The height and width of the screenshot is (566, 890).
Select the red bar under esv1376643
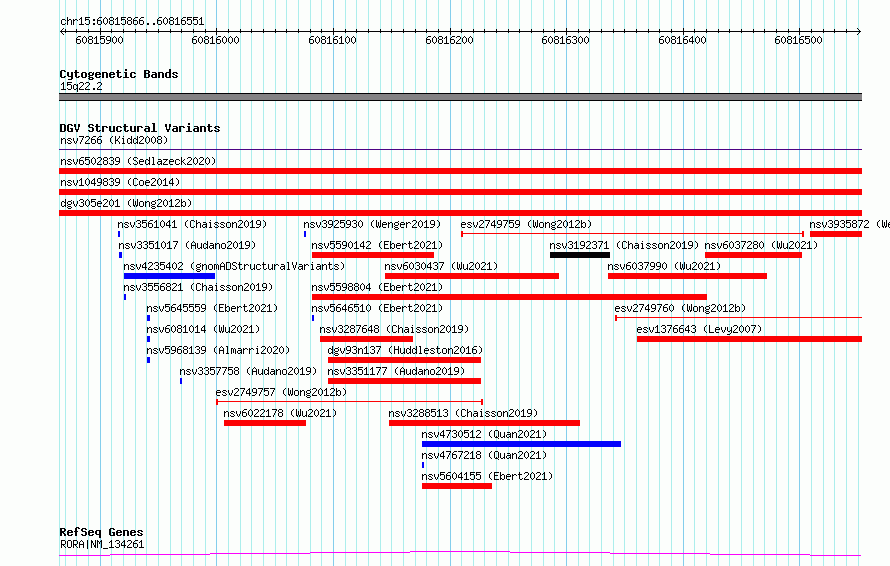749,339
